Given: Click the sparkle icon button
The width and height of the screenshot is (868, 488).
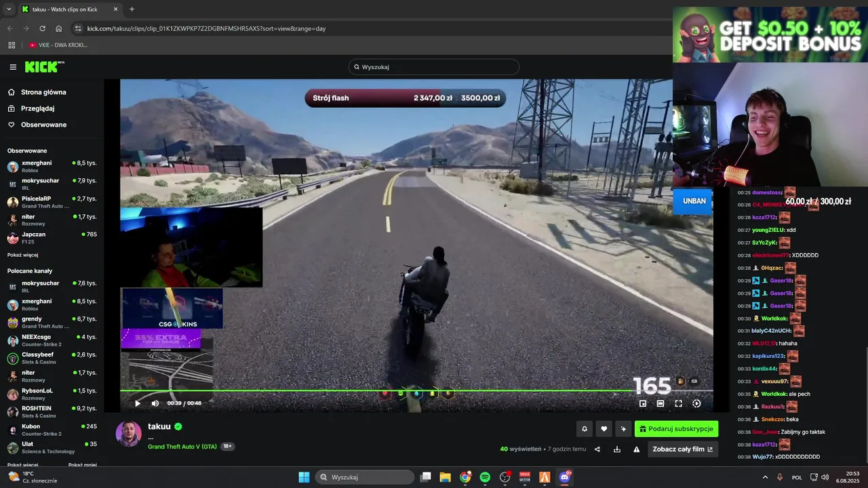Looking at the screenshot, I should tap(624, 429).
